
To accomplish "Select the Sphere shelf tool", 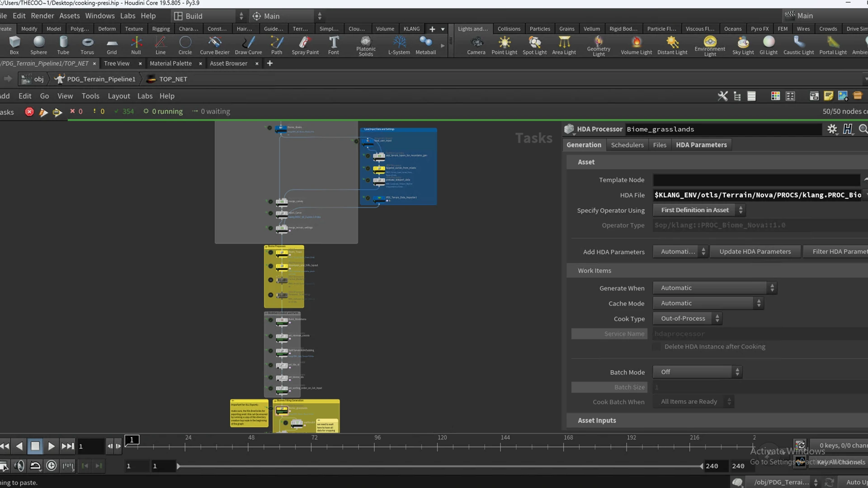I will [x=38, y=46].
